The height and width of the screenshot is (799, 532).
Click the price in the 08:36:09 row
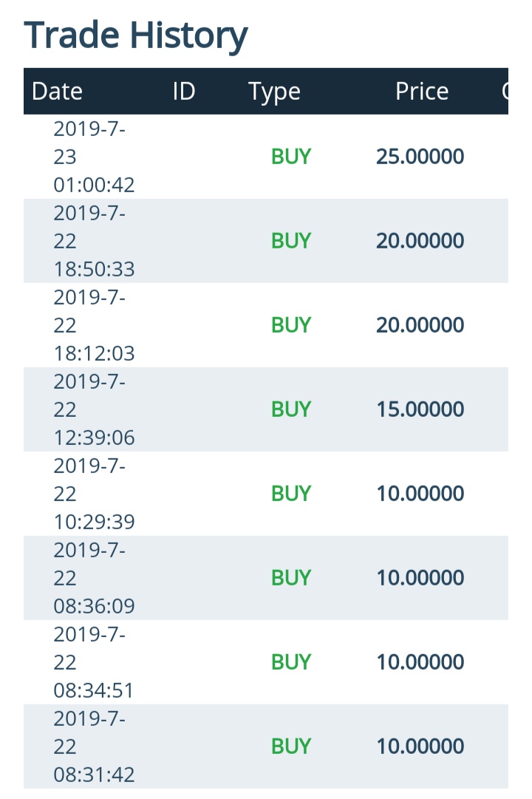tap(420, 578)
